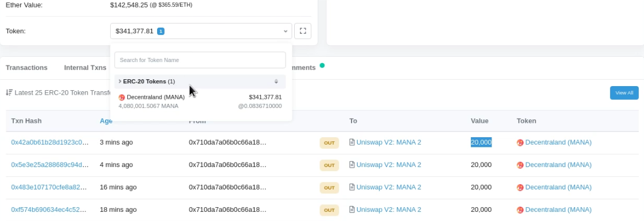Screen dimensions: 644x221
Task: Open transaction hash 0xf574b690634ec4c52
Action: click(49, 210)
